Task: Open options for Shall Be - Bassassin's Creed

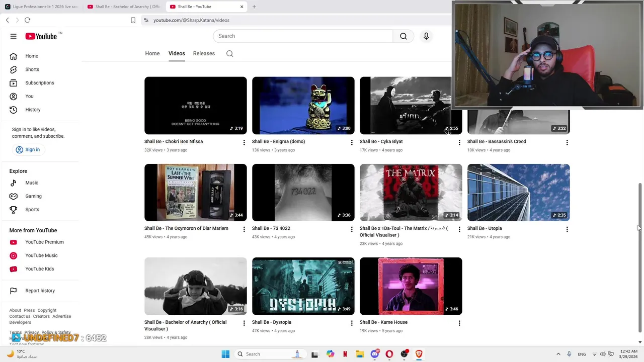Action: (x=567, y=142)
